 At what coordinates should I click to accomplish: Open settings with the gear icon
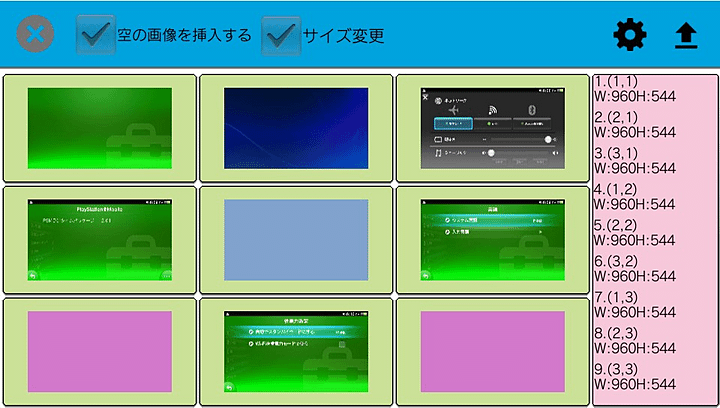[630, 36]
